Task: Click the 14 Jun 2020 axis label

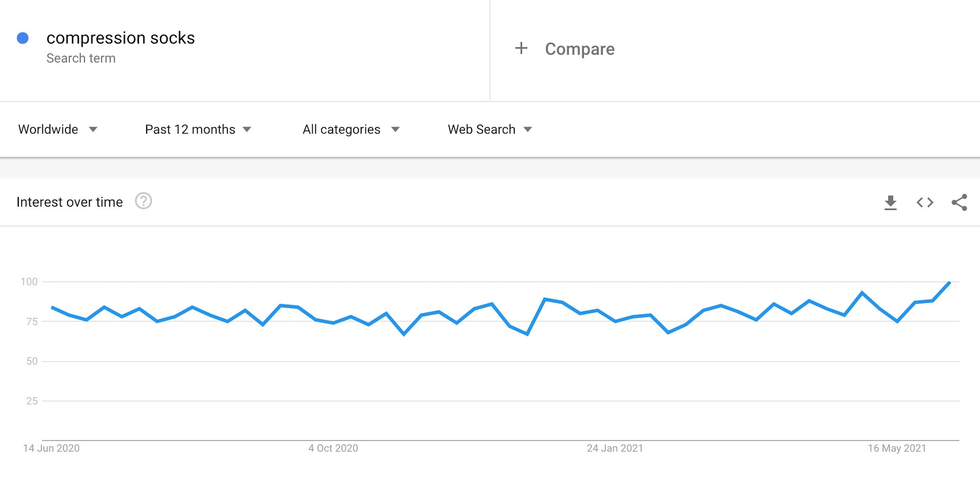Action: coord(51,448)
